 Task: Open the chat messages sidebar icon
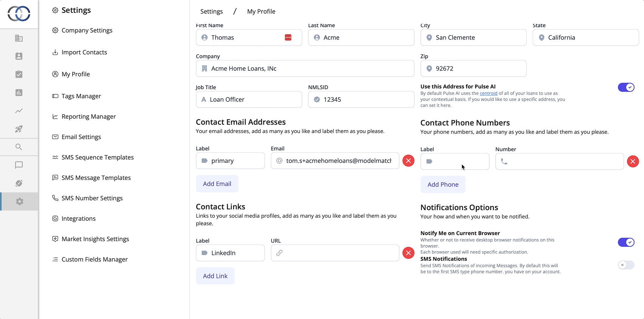click(19, 165)
